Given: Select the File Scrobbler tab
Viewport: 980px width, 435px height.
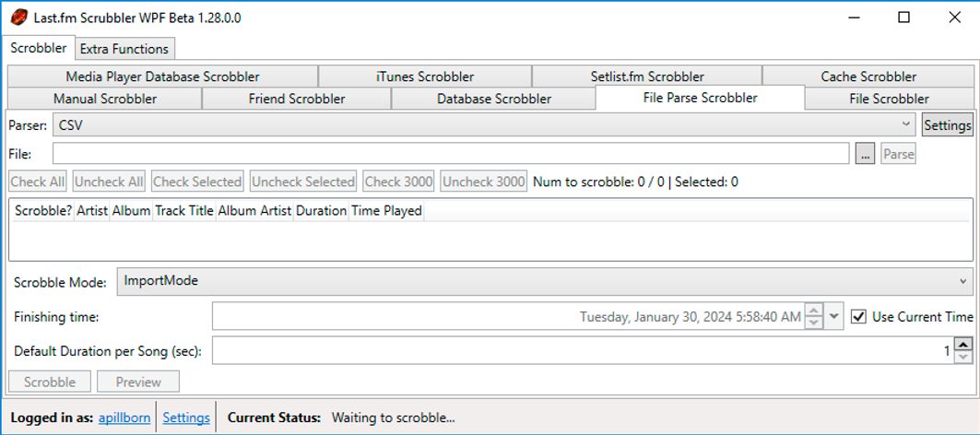Looking at the screenshot, I should 889,99.
